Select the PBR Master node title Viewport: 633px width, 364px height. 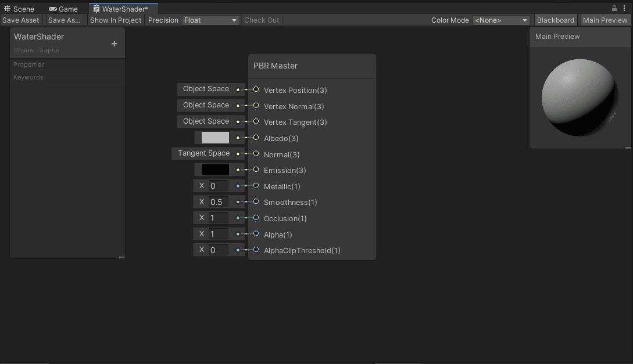(276, 66)
